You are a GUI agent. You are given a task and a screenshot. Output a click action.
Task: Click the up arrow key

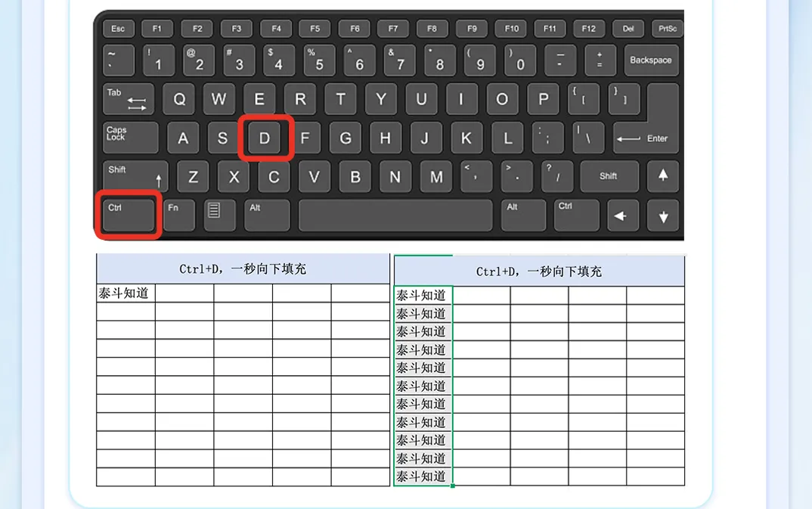(663, 176)
